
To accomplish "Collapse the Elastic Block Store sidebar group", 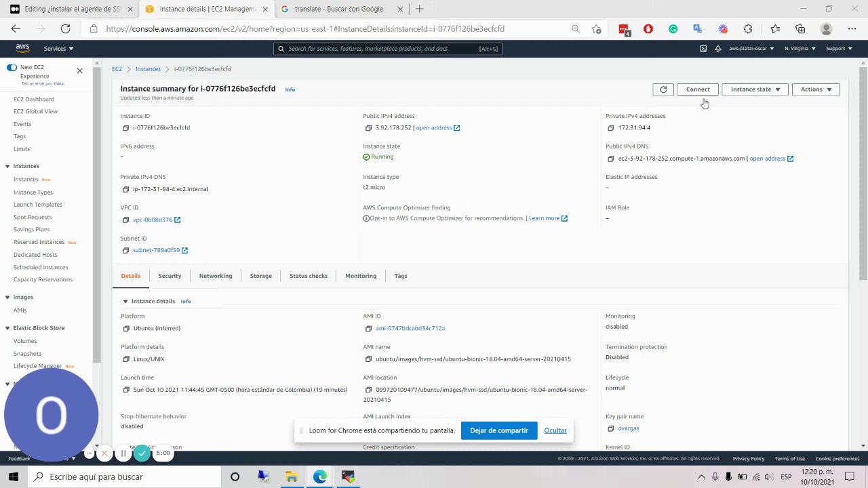I will [x=7, y=328].
